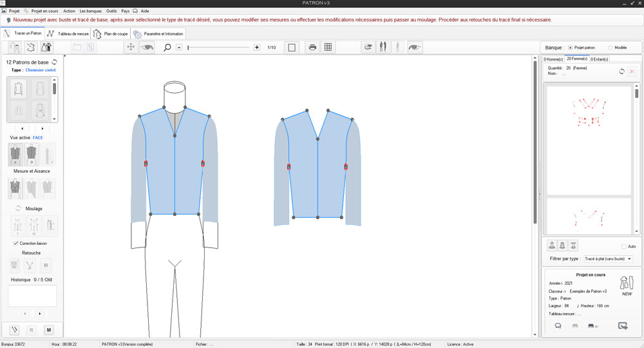Select the Modèle radio button
Screen dimensions: 644x348
click(x=610, y=48)
